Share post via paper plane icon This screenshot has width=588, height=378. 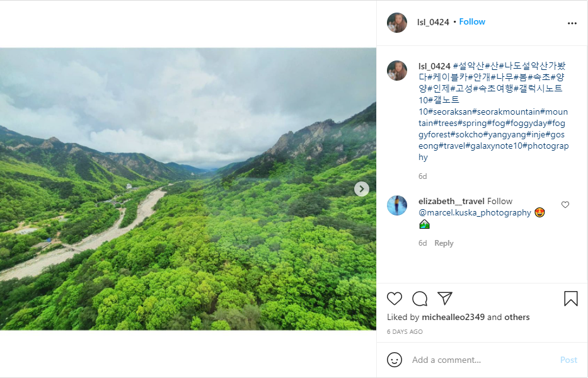(x=445, y=299)
